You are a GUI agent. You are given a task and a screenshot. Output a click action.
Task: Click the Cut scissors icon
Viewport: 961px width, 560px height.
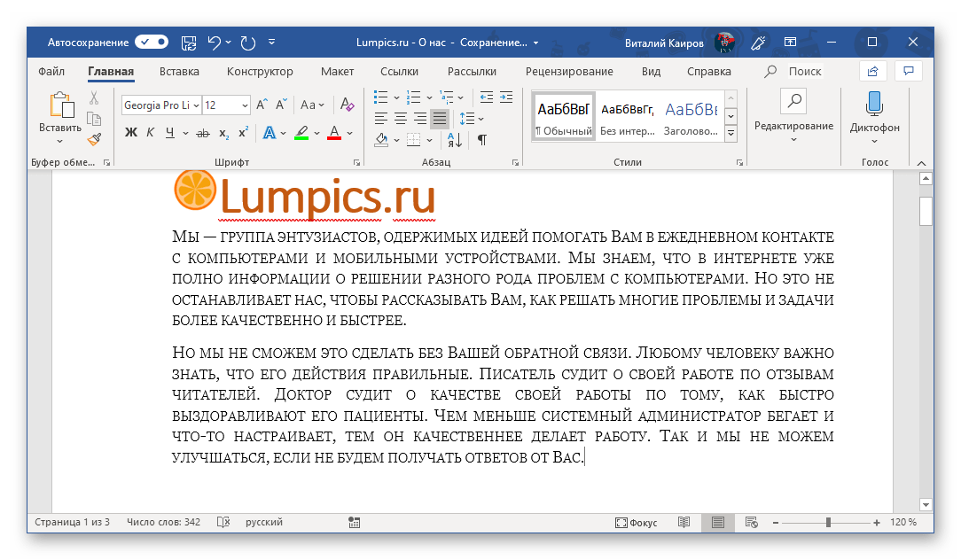(x=93, y=98)
